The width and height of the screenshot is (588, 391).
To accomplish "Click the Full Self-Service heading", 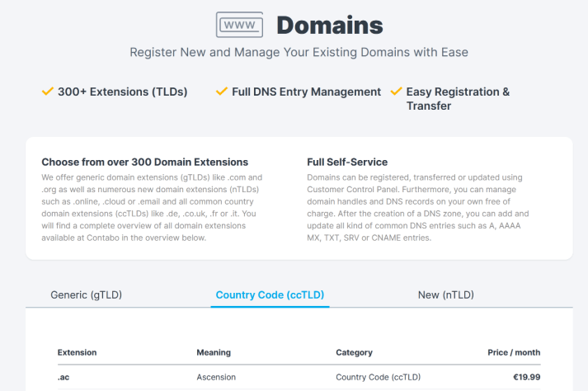I will [x=346, y=162].
